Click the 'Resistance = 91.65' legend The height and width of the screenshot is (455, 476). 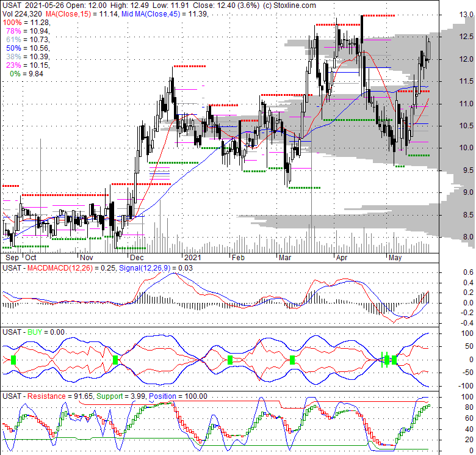coord(60,396)
